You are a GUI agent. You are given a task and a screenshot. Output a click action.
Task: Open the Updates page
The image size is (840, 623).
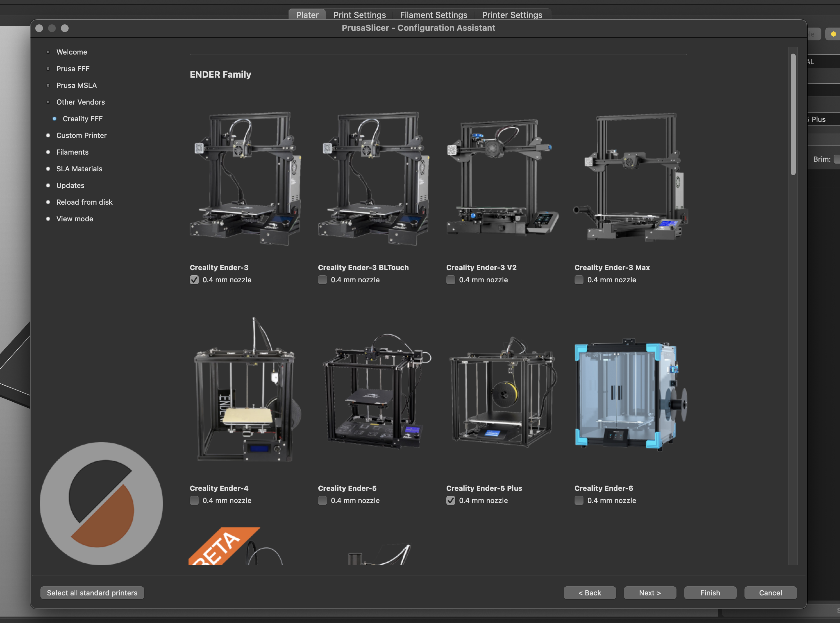click(70, 185)
